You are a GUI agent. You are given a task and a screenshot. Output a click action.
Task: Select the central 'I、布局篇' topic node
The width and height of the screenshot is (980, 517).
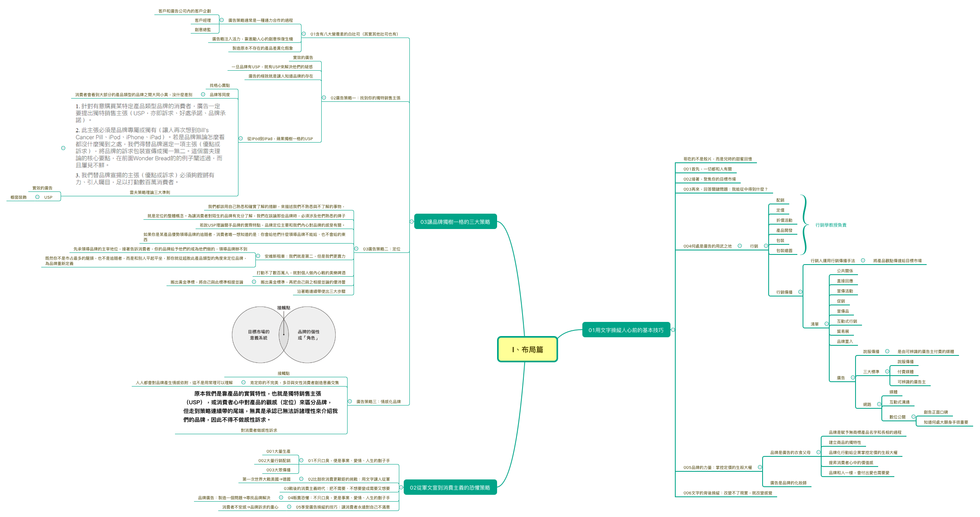point(527,349)
